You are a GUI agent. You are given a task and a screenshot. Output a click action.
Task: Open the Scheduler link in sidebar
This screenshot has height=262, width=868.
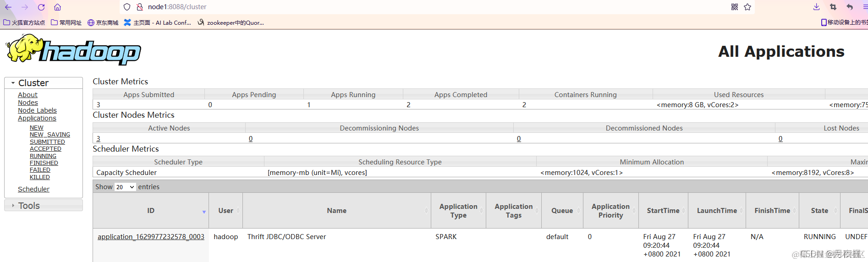33,189
